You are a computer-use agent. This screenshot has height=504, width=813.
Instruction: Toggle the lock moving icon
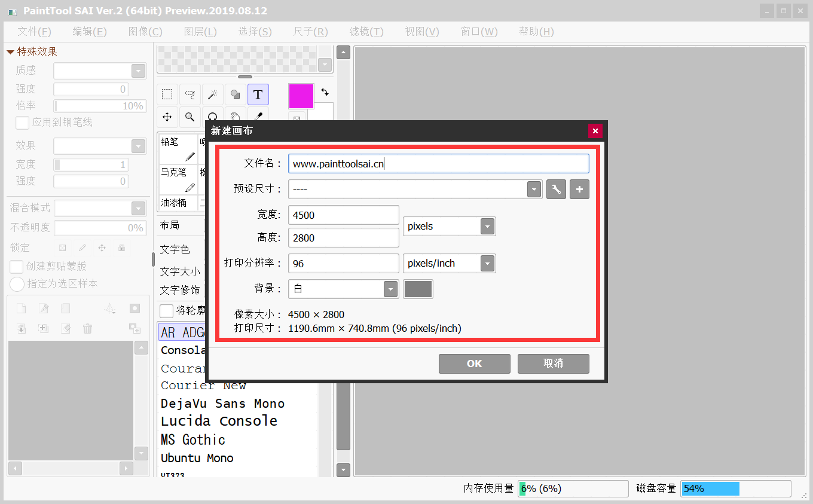pos(102,248)
